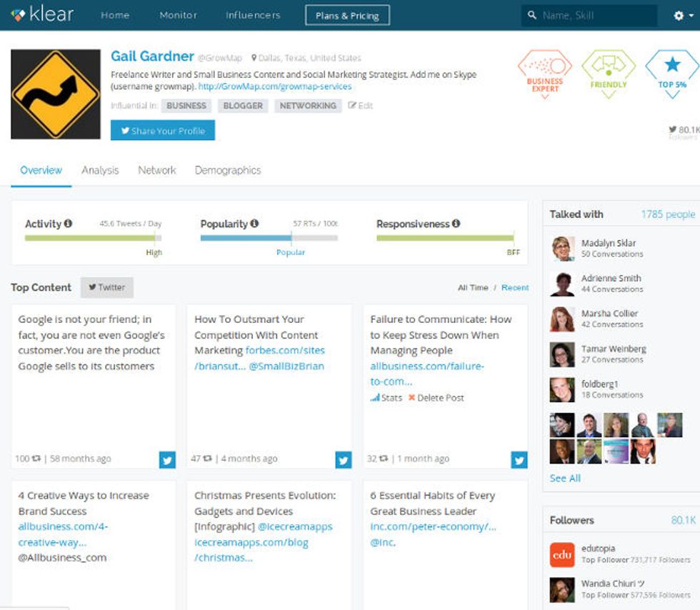Viewport: 700px width, 610px height.
Task: Click the Activity level bar
Action: pyautogui.click(x=93, y=238)
